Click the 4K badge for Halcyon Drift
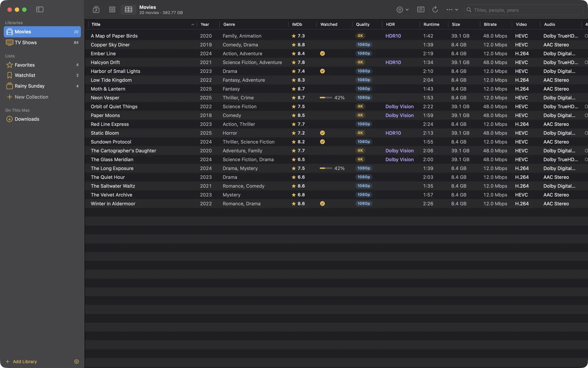The height and width of the screenshot is (368, 588). point(360,62)
